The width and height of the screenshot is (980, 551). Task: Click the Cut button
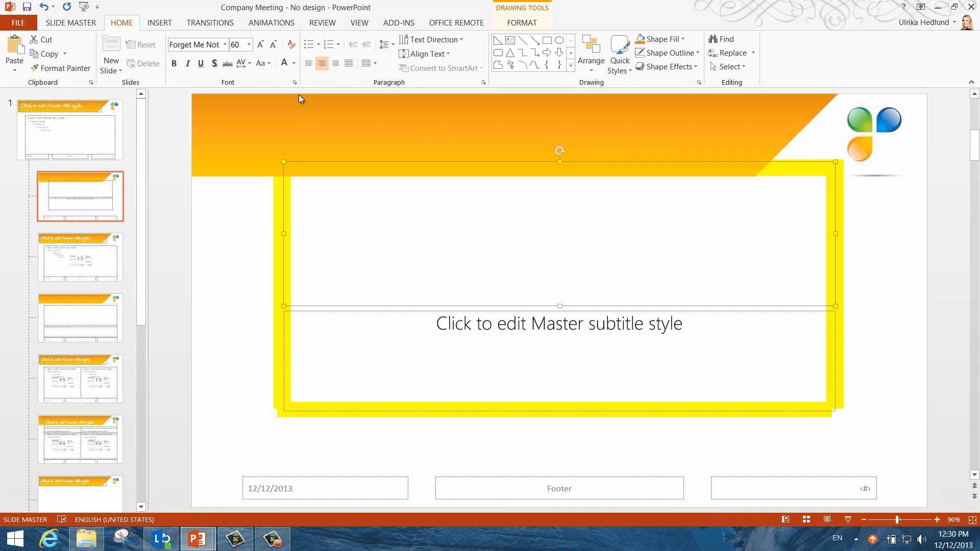(41, 40)
